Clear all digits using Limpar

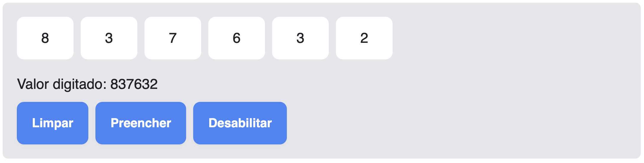pos(53,123)
